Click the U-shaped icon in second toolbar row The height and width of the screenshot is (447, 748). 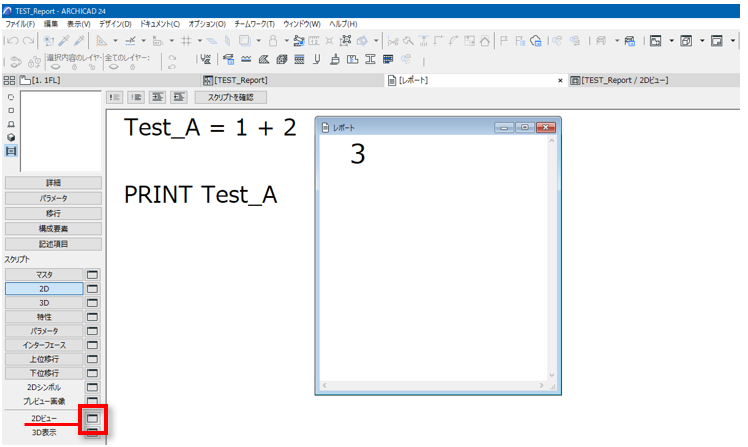(316, 59)
